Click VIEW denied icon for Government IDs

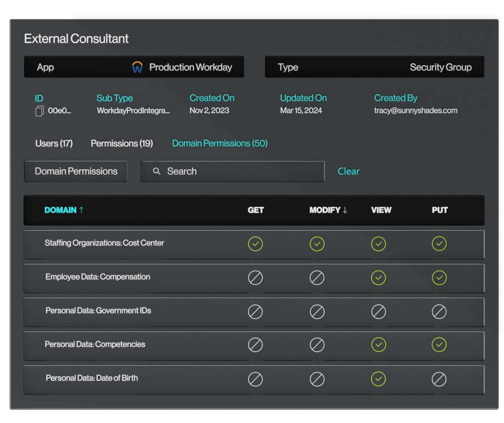click(378, 311)
